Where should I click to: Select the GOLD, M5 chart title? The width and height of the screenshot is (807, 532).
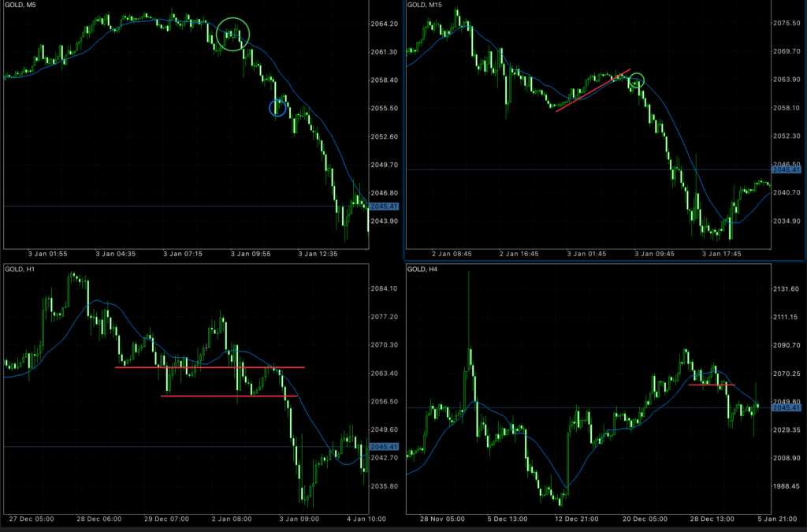(x=20, y=6)
